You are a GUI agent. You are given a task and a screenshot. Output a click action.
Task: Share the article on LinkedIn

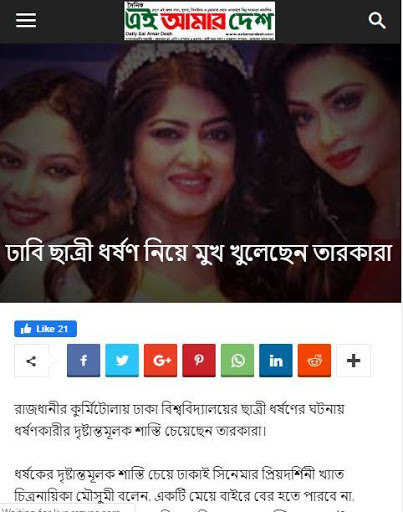[x=276, y=360]
